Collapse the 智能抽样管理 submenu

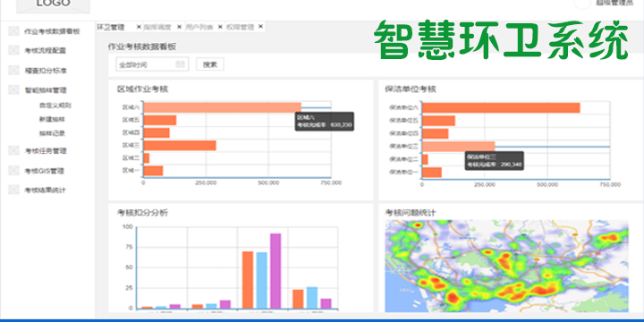click(46, 90)
